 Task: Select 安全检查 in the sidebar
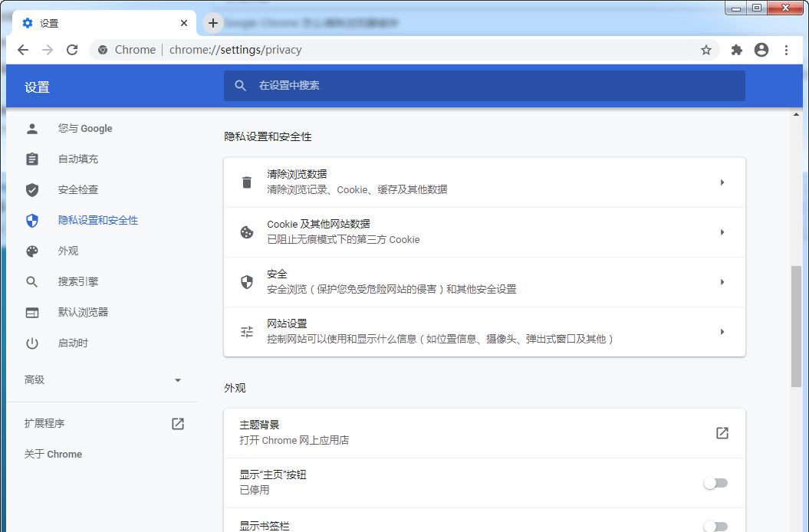(x=78, y=190)
